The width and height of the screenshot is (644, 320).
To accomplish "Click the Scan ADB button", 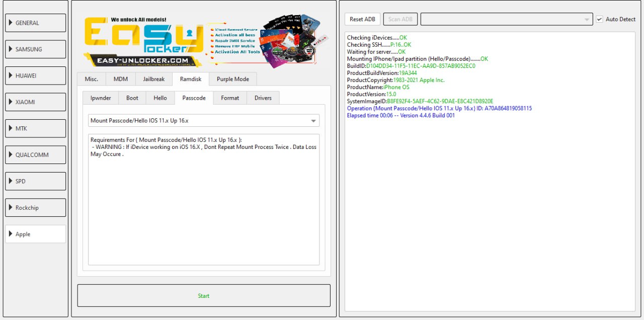I will tap(400, 19).
